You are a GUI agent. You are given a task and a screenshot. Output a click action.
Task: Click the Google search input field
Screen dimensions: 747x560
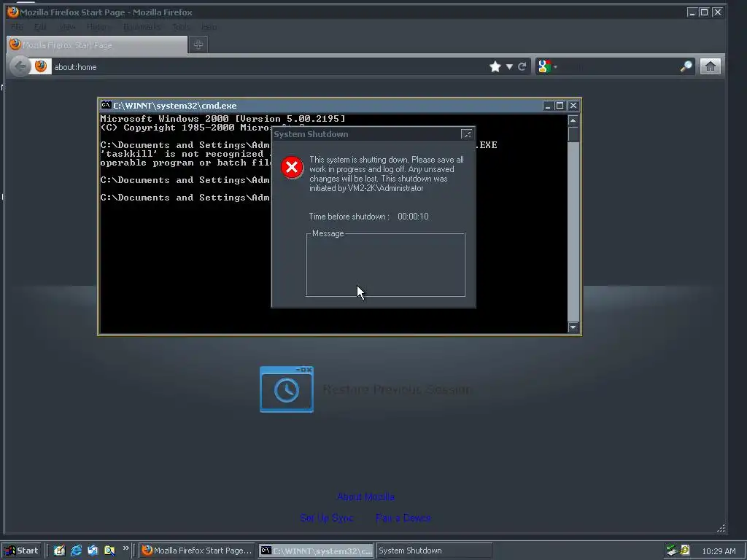click(619, 66)
